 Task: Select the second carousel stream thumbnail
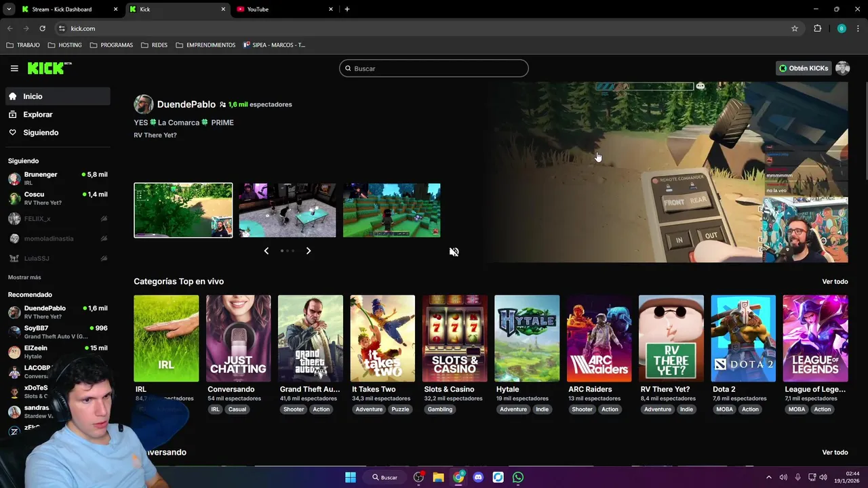(288, 210)
